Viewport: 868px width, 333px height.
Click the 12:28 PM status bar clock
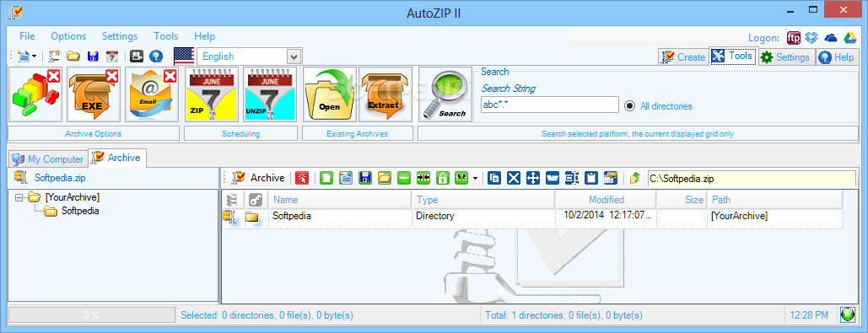point(809,315)
